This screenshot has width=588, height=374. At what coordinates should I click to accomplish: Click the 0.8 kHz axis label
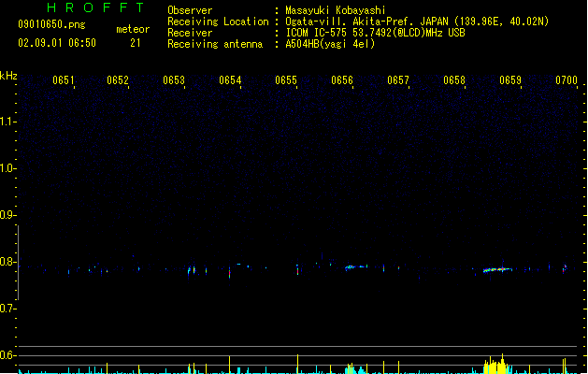coord(7,262)
